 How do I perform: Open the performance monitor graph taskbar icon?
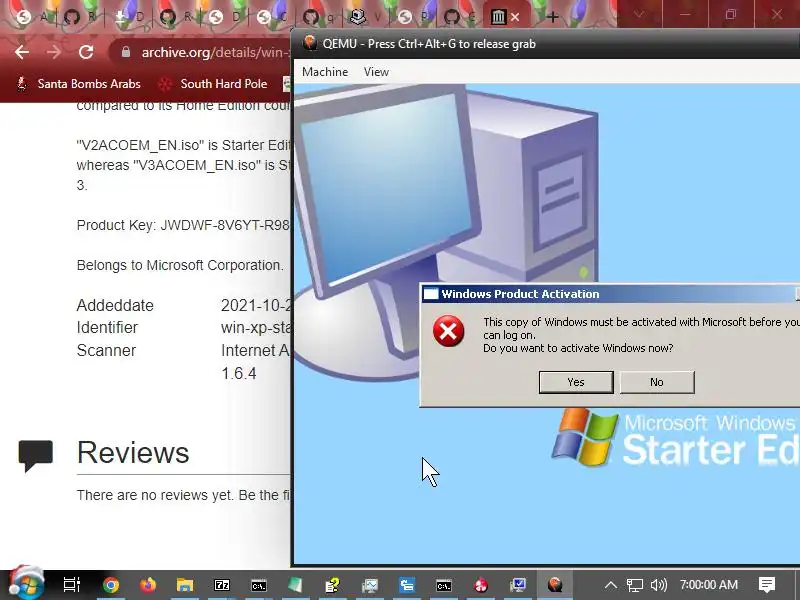coord(370,585)
